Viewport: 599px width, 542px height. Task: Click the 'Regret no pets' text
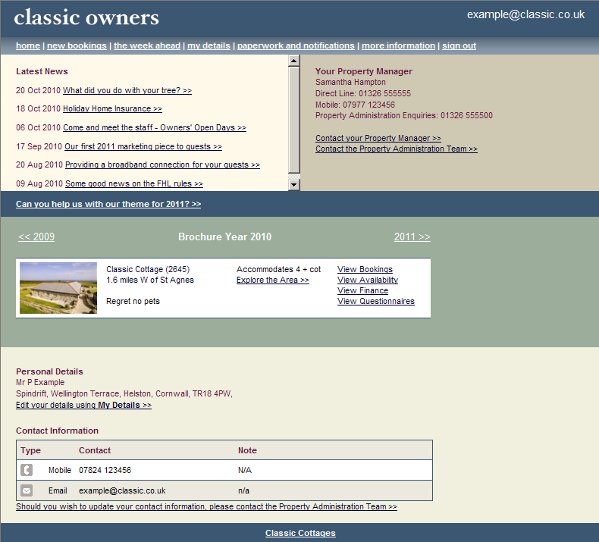point(133,301)
